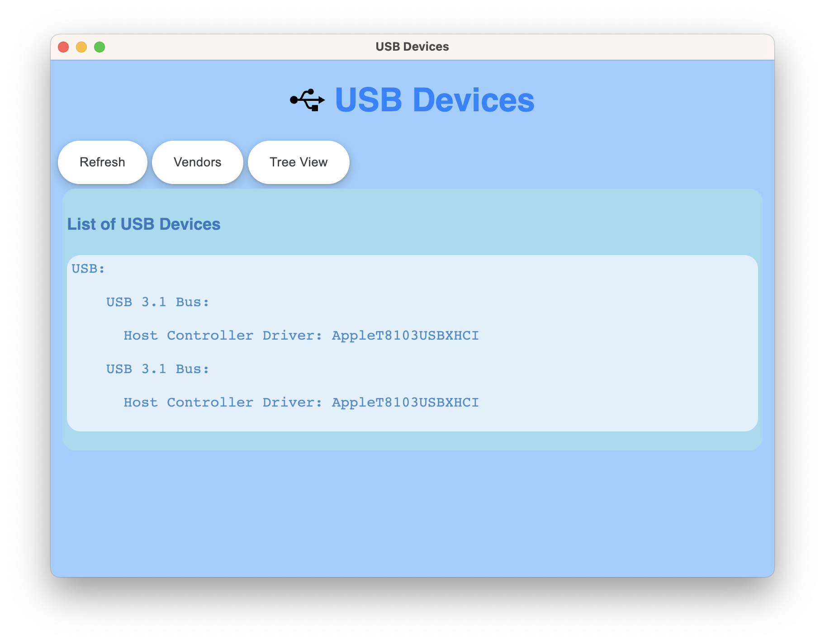
Task: Open the Vendors view
Action: pos(198,162)
